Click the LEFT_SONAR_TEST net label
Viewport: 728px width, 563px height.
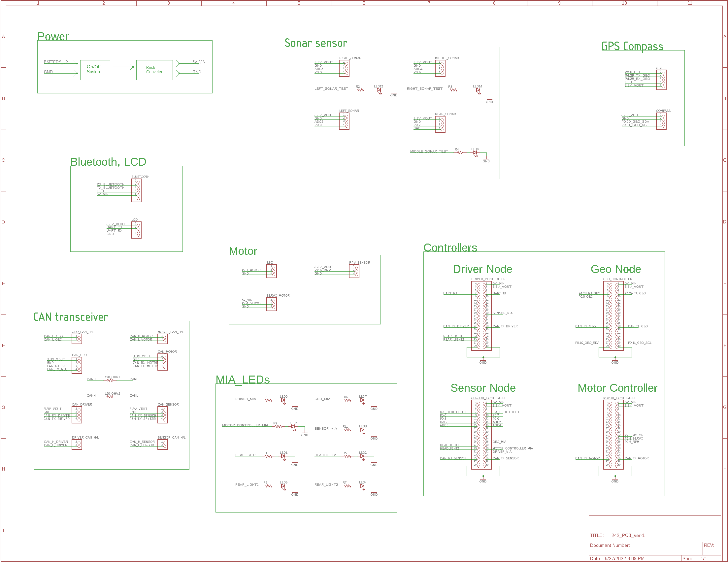pyautogui.click(x=331, y=89)
